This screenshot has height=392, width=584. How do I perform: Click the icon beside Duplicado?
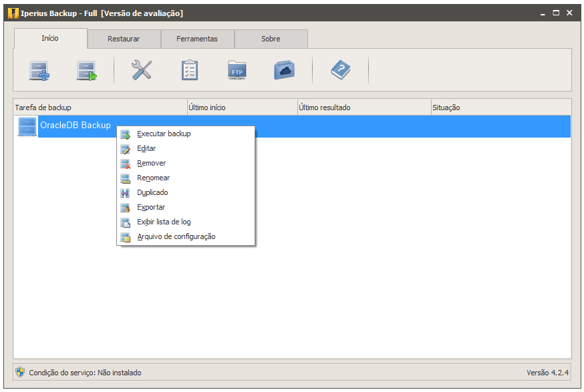coord(125,193)
